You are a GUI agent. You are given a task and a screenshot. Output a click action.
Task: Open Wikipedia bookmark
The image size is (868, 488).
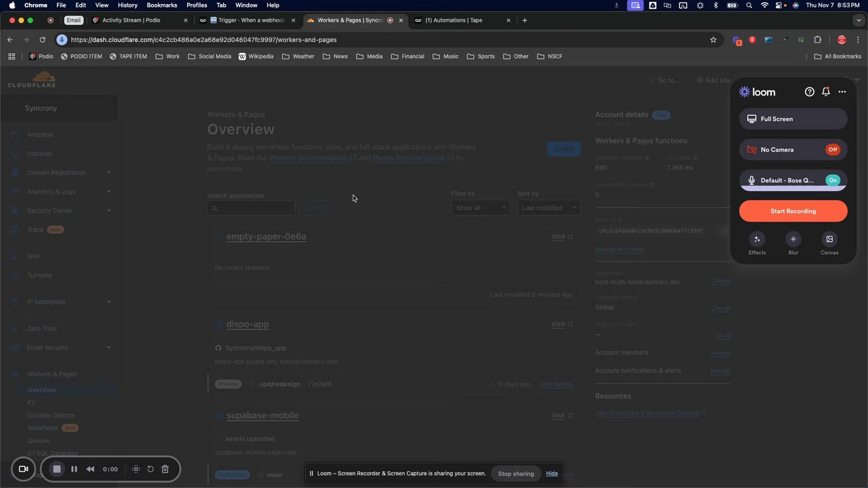point(256,56)
